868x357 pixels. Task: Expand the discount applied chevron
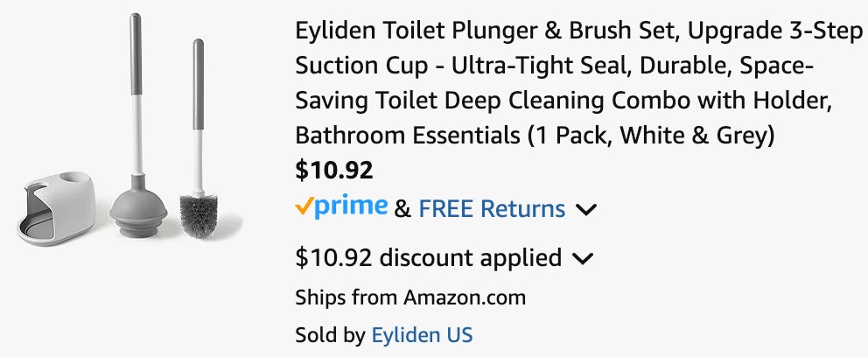(x=582, y=258)
